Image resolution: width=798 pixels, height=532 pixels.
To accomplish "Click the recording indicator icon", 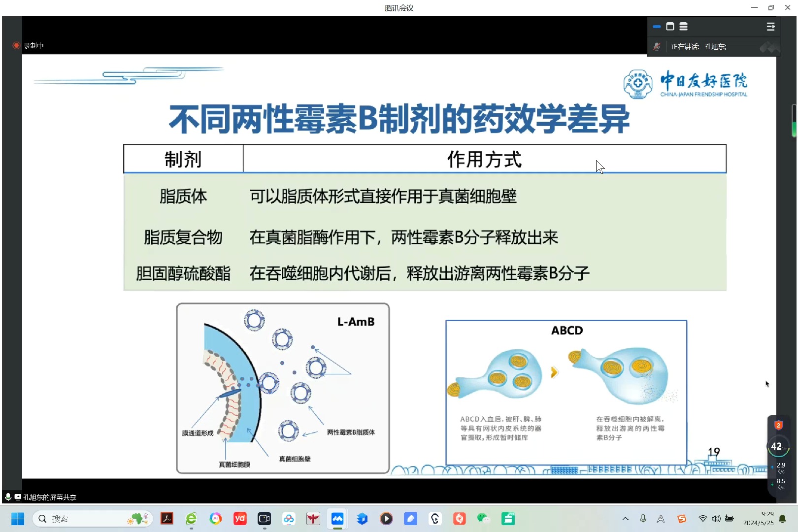I will click(16, 45).
